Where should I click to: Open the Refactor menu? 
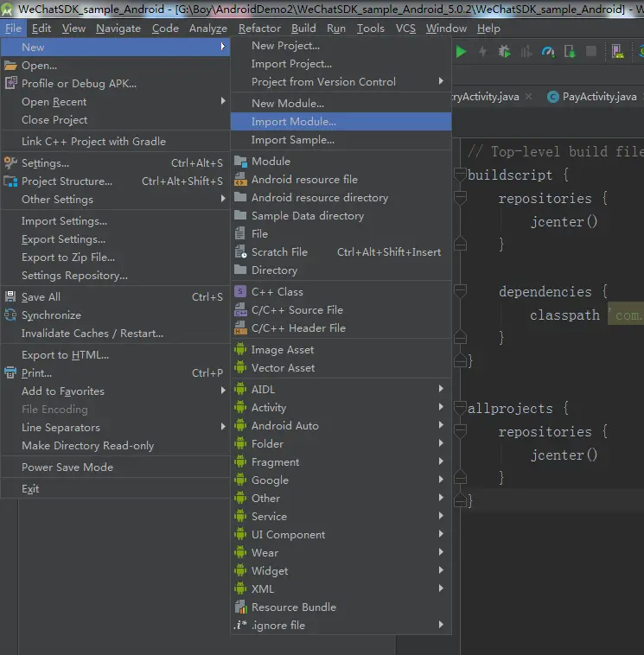coord(259,29)
